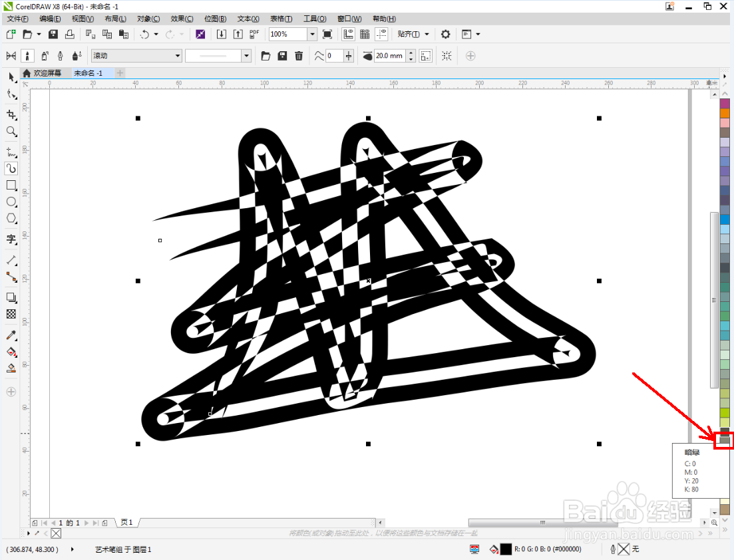Click the full-screen preview icon
This screenshot has width=734, height=560.
click(x=327, y=34)
